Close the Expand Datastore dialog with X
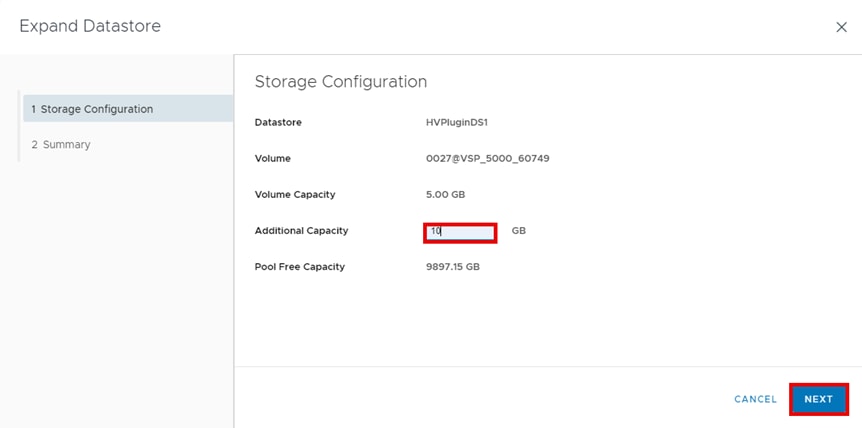862x428 pixels. pos(841,28)
